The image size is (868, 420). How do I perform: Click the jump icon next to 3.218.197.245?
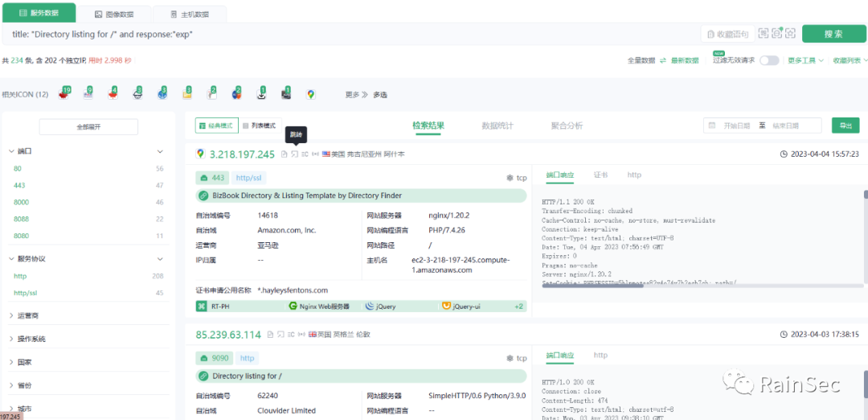(295, 154)
